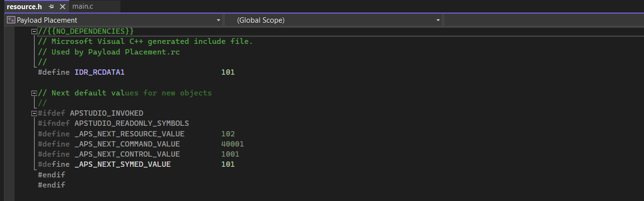Collapse the NO_DEPENDENCIES comment block
This screenshot has height=201, width=644.
(x=34, y=31)
